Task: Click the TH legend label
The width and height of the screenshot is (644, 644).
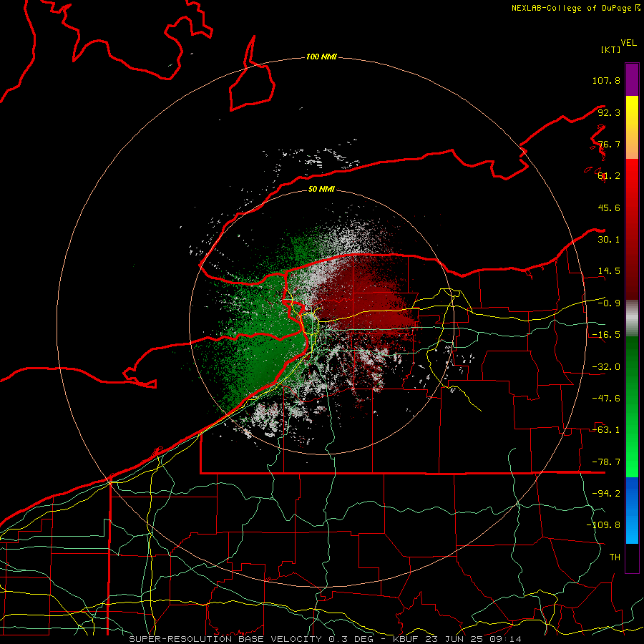Action: point(615,557)
